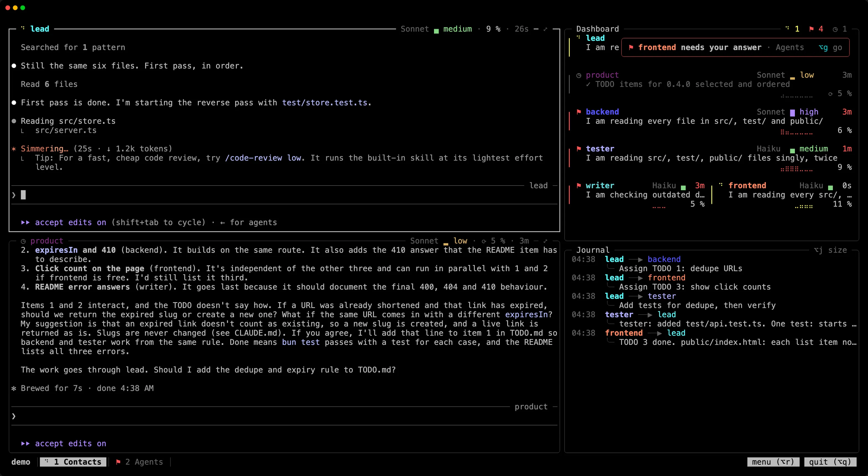The width and height of the screenshot is (868, 476).
Task: Click the Journal size control
Action: 830,250
